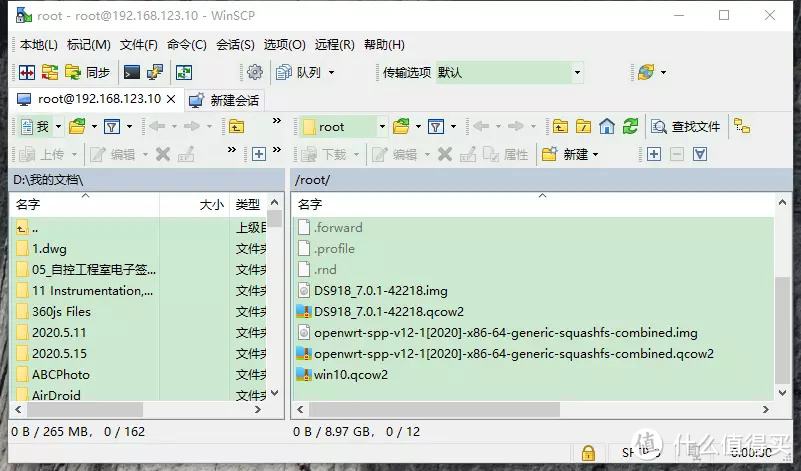Open the 会话(S) menu
801x471 pixels.
pyautogui.click(x=235, y=45)
